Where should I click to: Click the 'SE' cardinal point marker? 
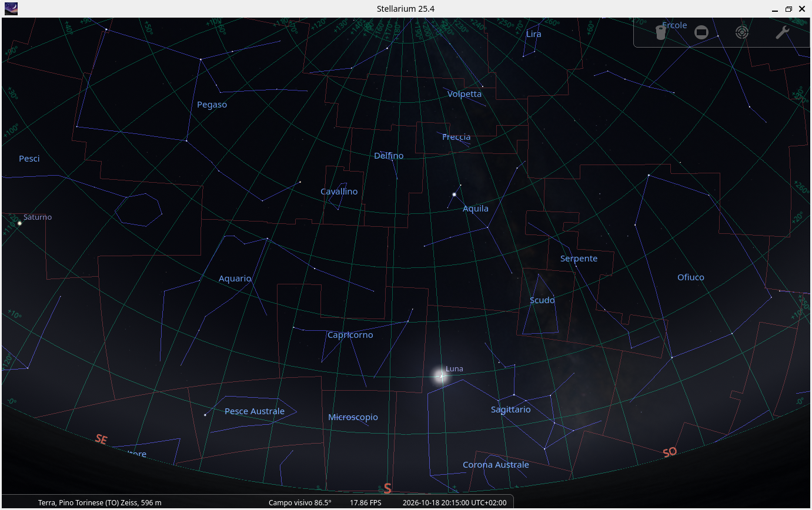tap(101, 439)
